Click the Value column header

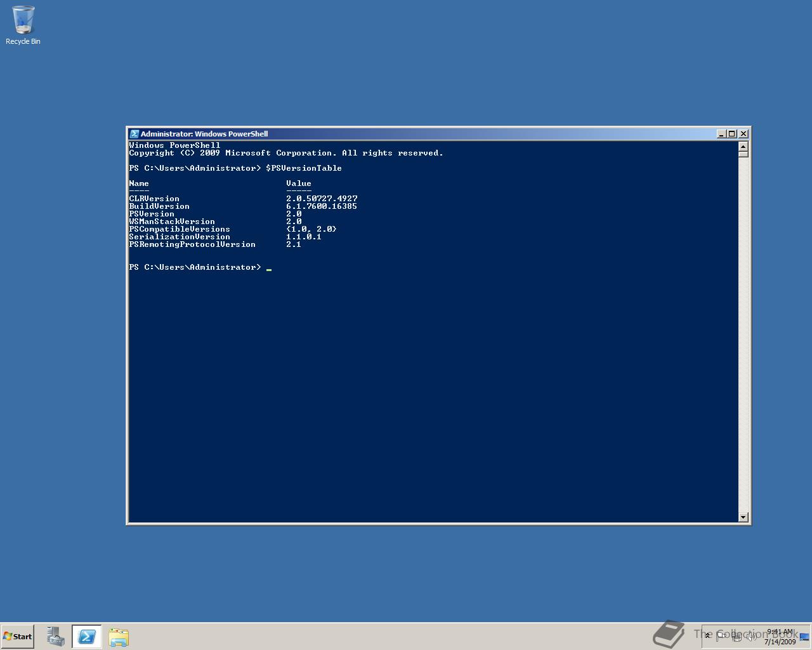click(299, 183)
